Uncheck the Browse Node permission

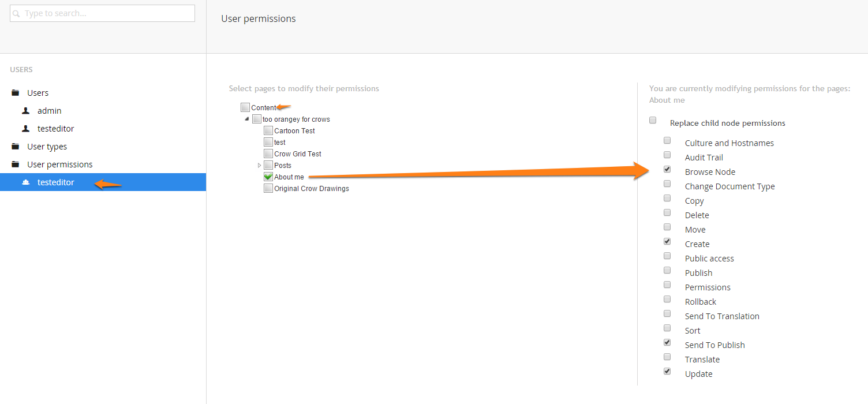[667, 169]
